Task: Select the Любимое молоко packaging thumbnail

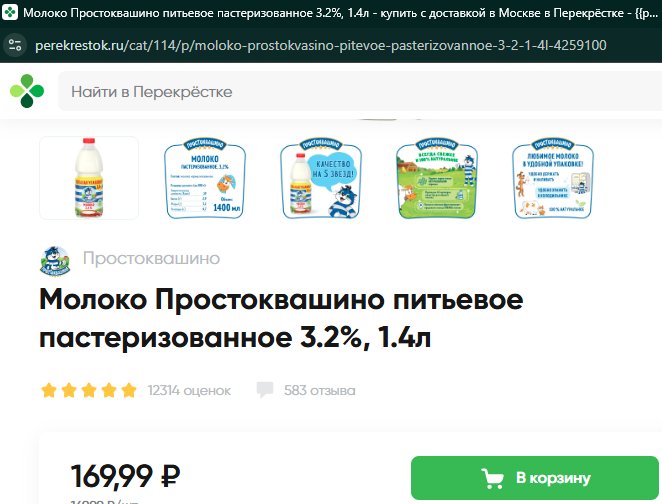Action: click(x=553, y=178)
